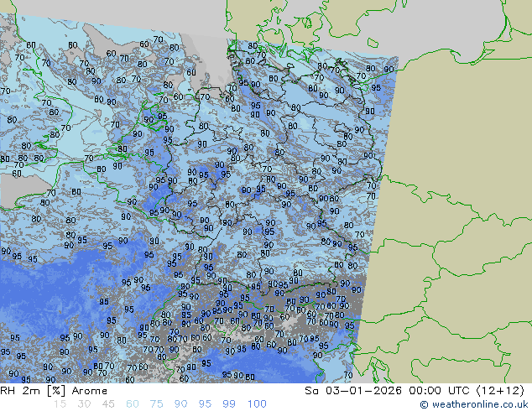The image size is (532, 411).
Task: Click the weatheronline.co.uk copyright text
Action: tap(474, 404)
